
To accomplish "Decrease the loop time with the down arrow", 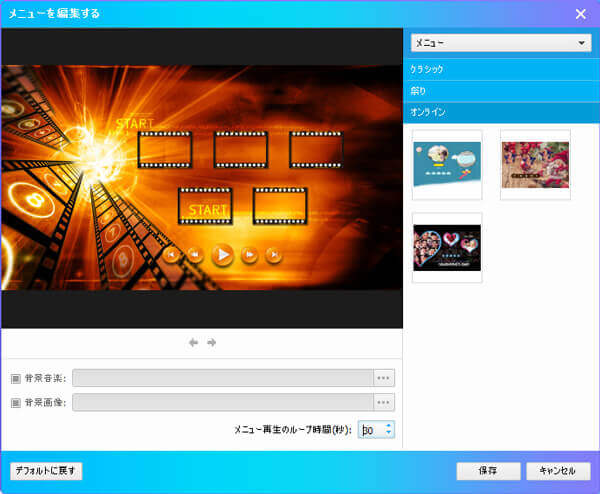I will point(389,434).
